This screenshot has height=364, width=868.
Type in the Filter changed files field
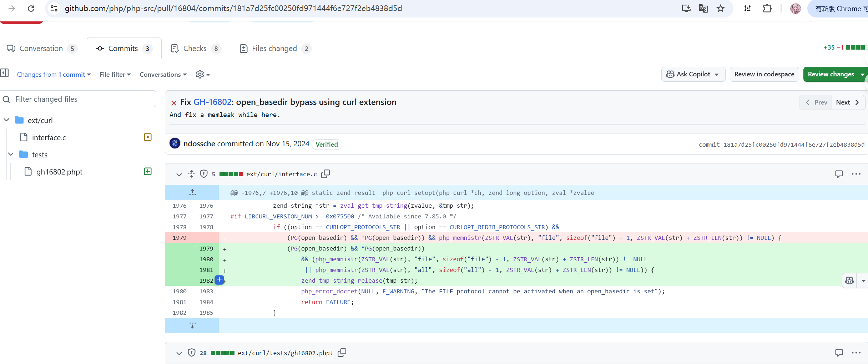pos(82,99)
